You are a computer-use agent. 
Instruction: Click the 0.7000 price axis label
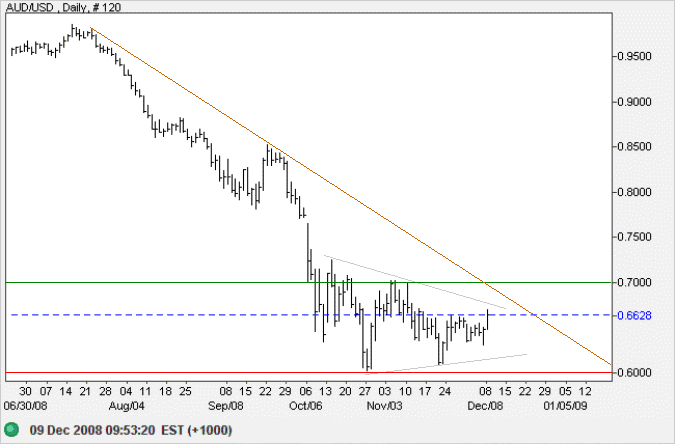click(634, 283)
